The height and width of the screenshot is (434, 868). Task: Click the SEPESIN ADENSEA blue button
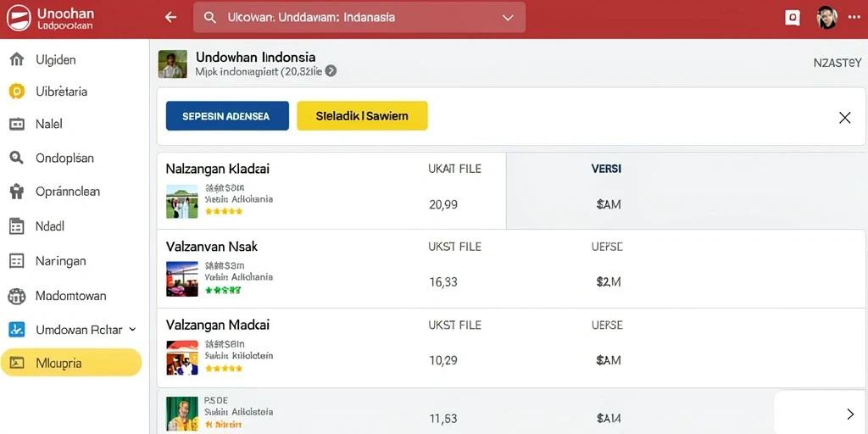pos(227,115)
